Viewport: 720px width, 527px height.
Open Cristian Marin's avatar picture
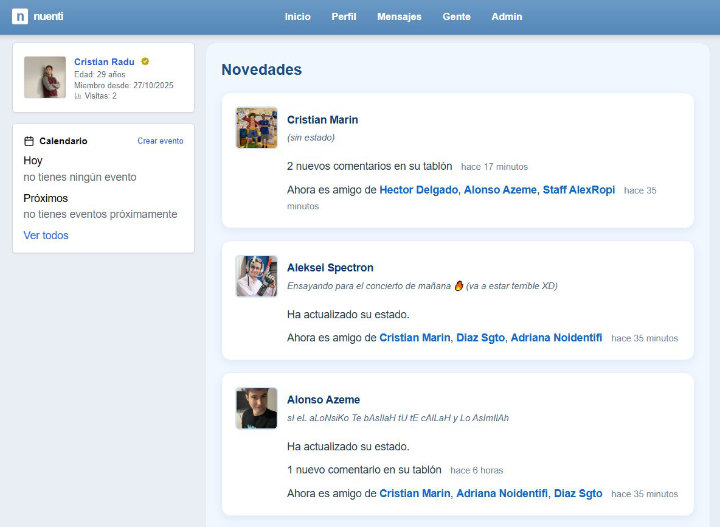click(256, 128)
